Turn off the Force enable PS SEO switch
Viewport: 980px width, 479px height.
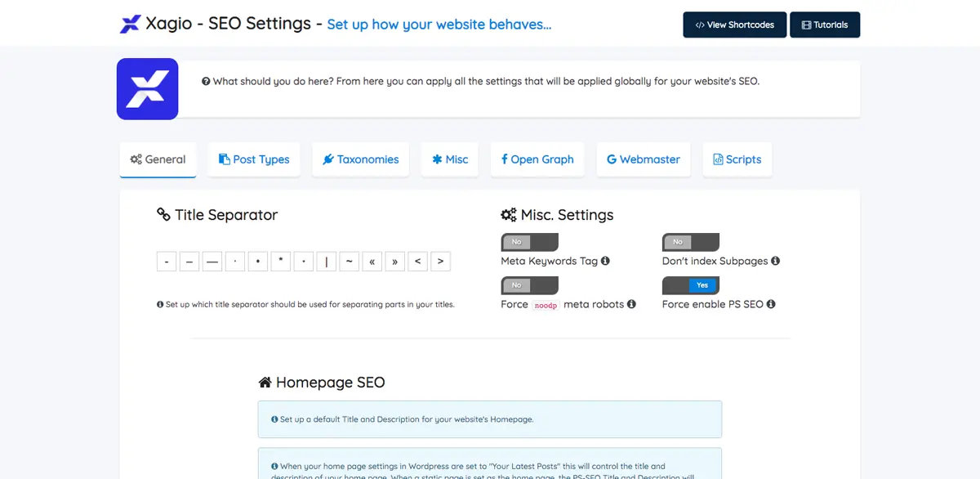(690, 285)
